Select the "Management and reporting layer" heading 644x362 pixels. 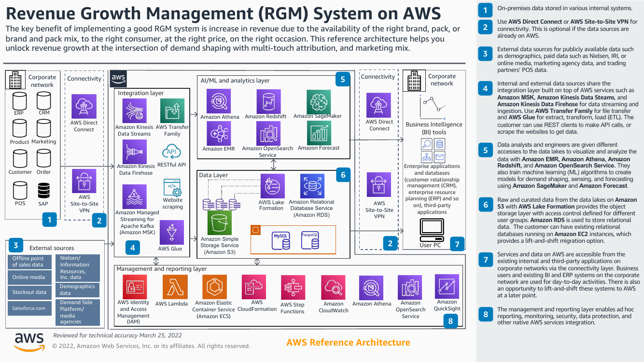point(162,269)
